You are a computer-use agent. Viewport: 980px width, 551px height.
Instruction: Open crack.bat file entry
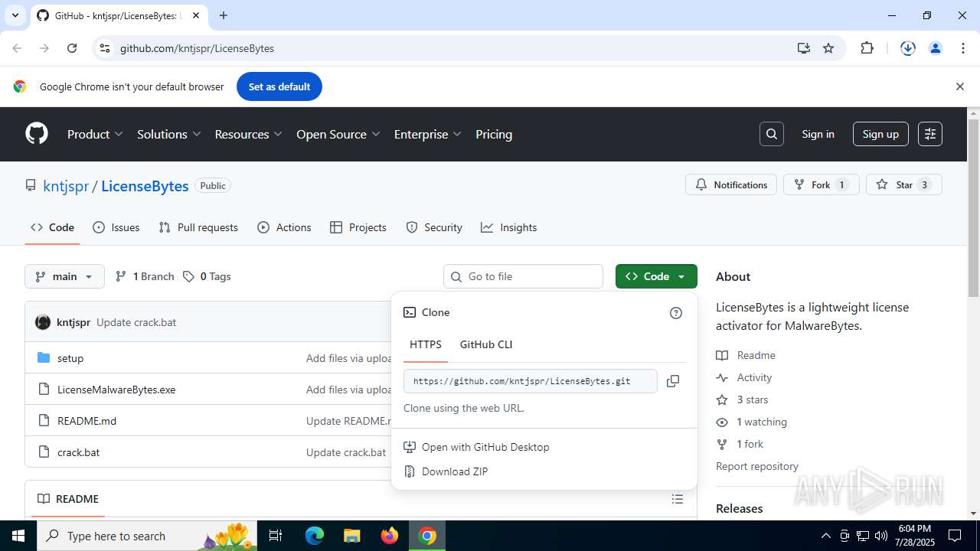point(79,452)
